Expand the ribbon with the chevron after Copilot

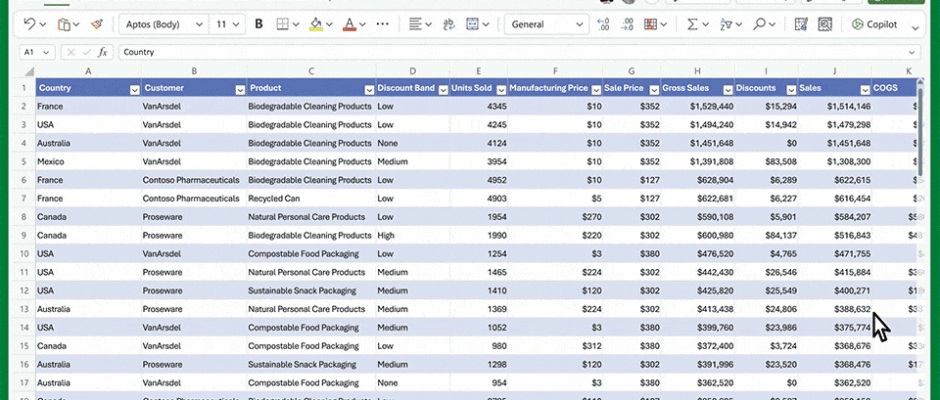click(x=915, y=28)
